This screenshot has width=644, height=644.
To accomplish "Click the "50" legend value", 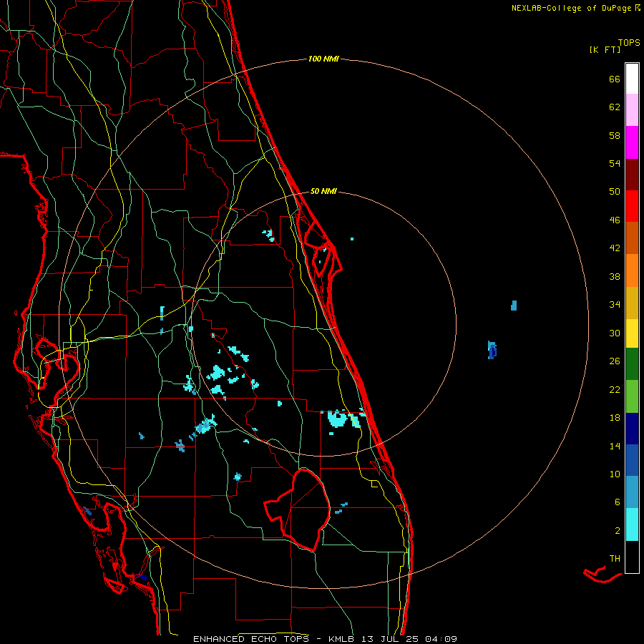I will click(x=615, y=192).
